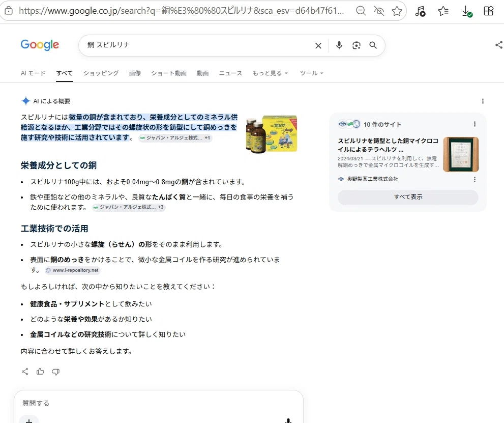Open AI overview three-dot menu

coord(483,101)
